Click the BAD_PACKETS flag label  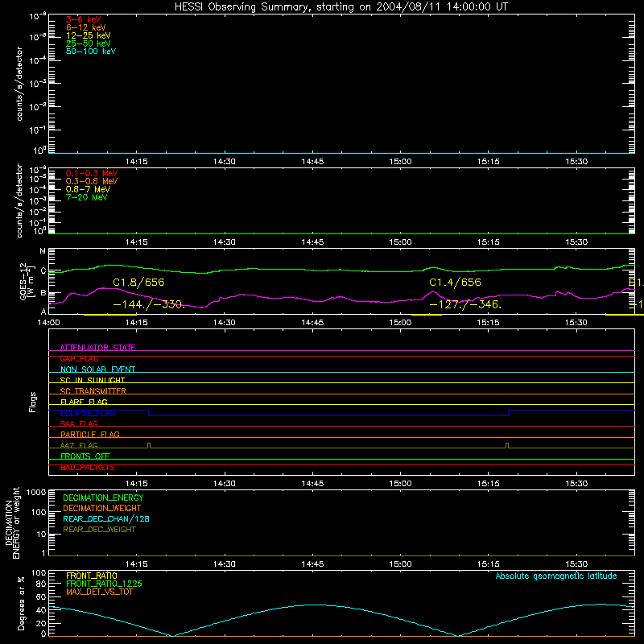point(88,467)
